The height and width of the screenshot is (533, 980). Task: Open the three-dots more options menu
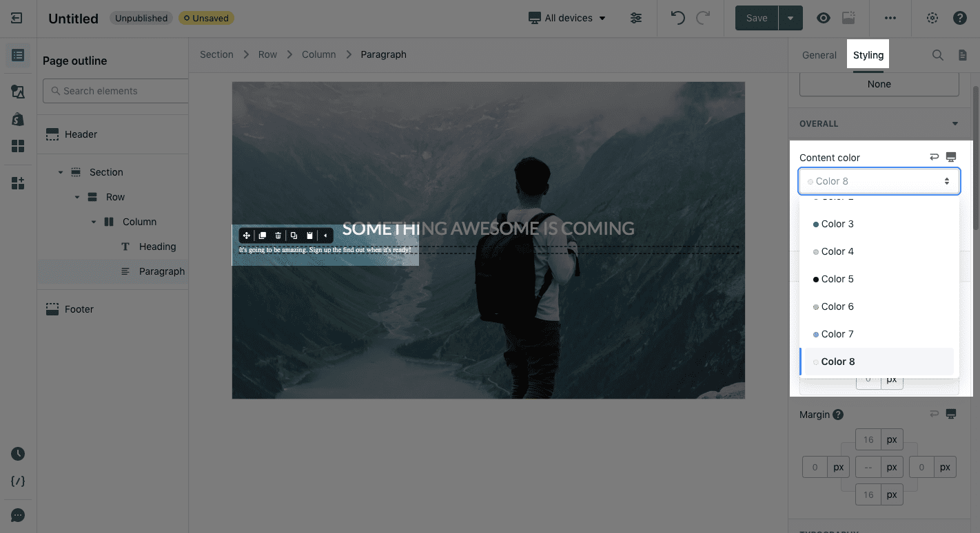(x=890, y=18)
